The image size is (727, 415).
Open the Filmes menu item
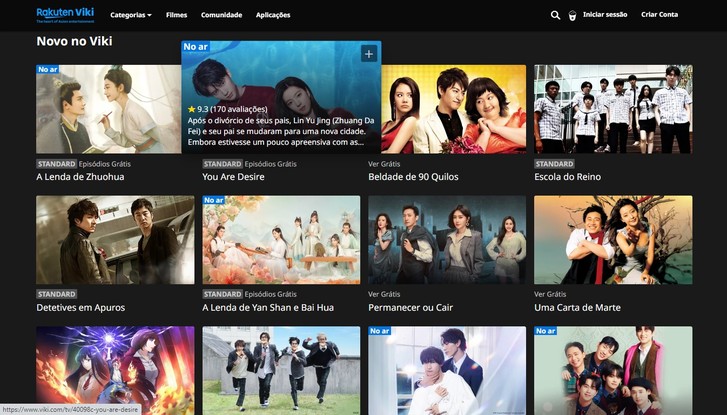[177, 15]
